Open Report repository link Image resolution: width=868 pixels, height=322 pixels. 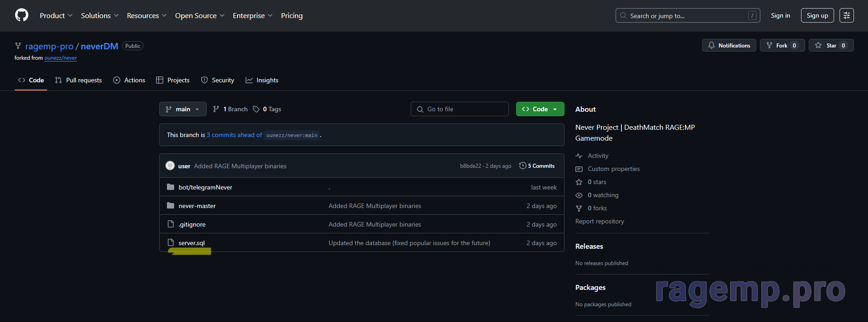point(600,221)
